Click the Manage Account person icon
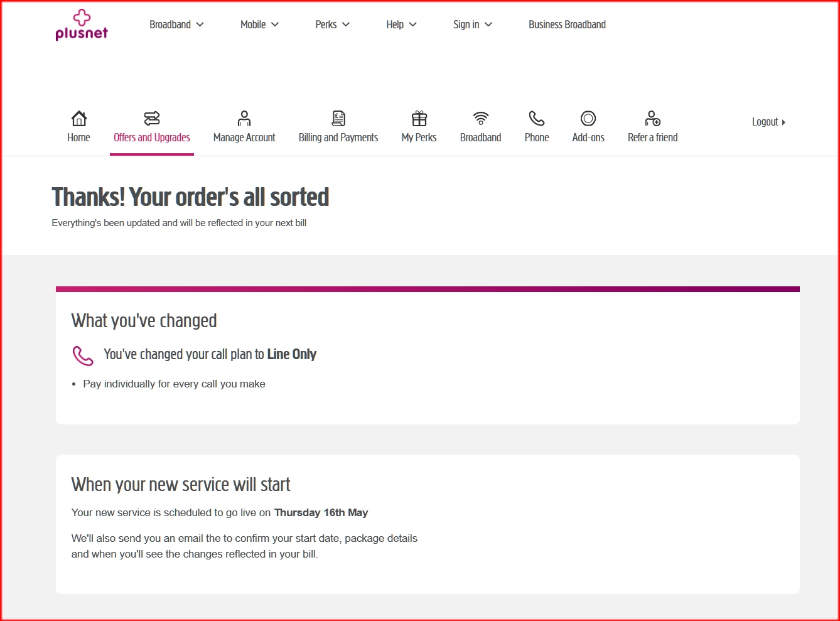 tap(244, 118)
